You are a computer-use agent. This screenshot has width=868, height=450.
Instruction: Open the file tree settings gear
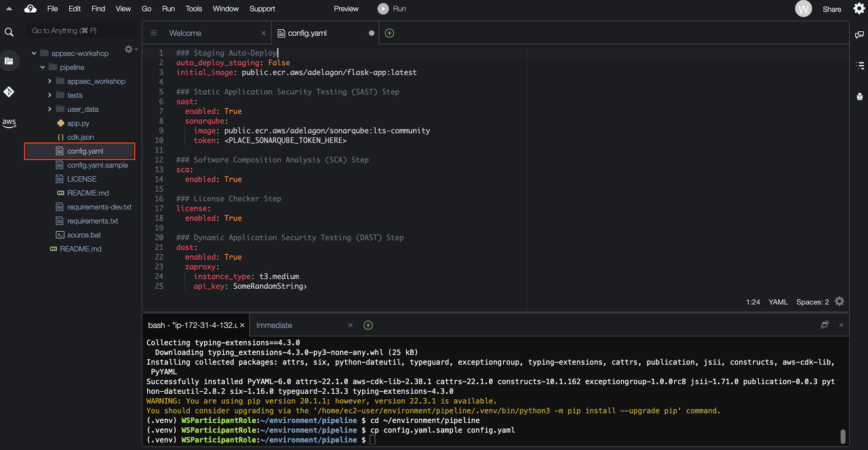click(130, 49)
